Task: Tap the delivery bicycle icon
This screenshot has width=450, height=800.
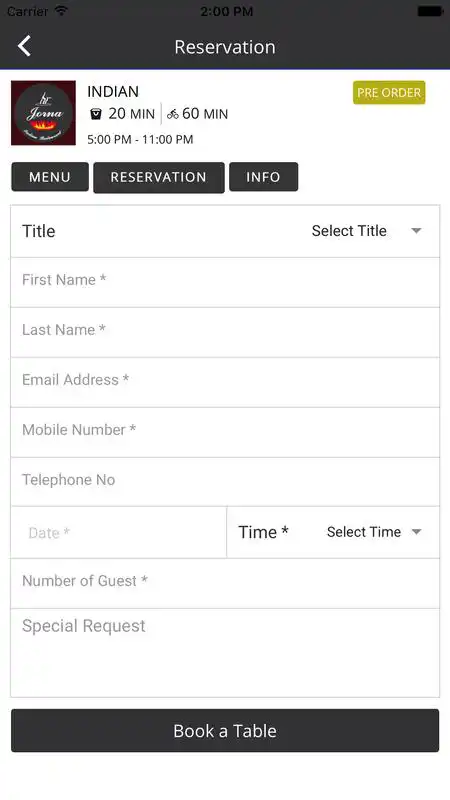Action: (173, 114)
